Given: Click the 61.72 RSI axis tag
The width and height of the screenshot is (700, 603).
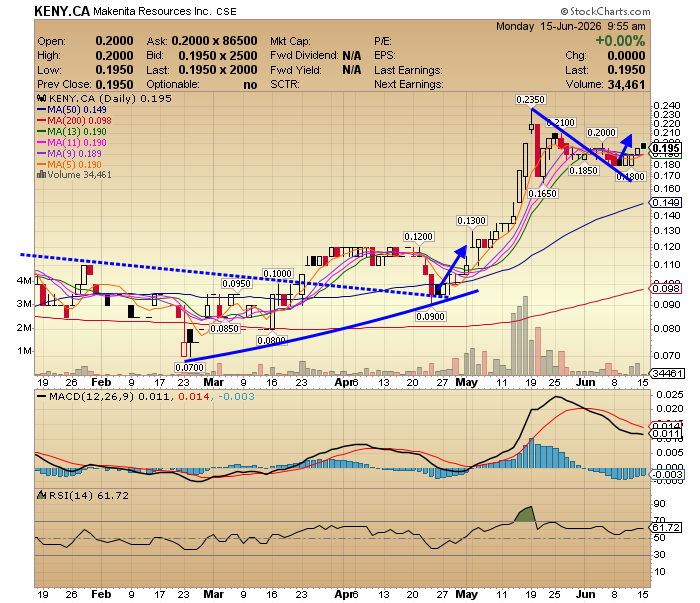Looking at the screenshot, I should [x=666, y=528].
